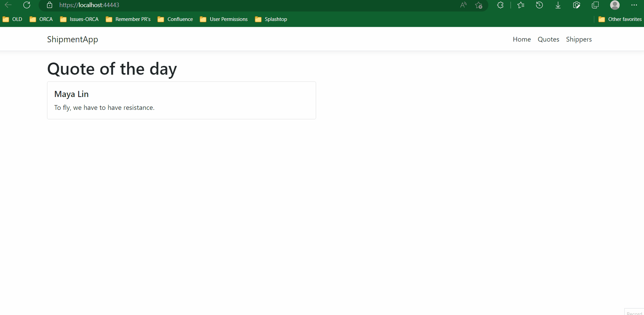The width and height of the screenshot is (644, 315).
Task: Click the site security lock icon
Action: coord(49,5)
